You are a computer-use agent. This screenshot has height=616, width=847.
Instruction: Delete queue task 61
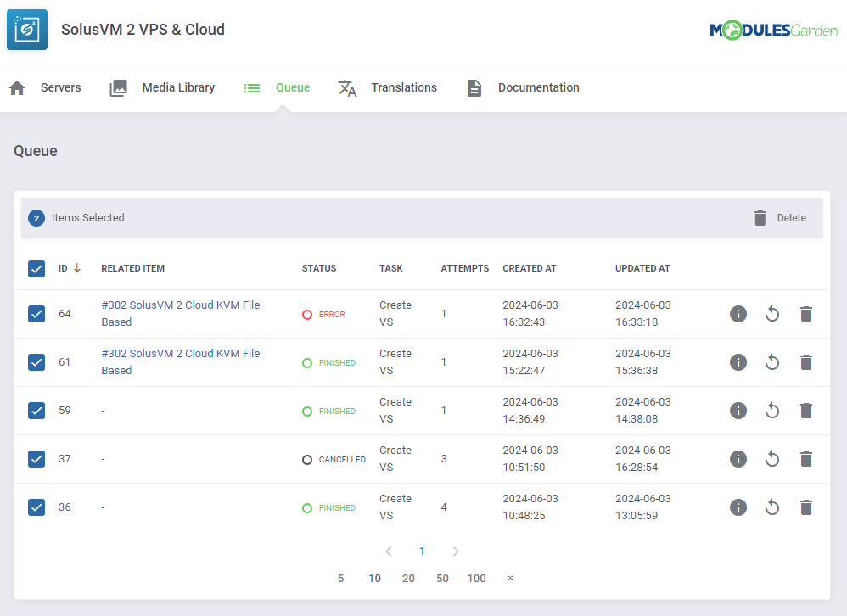pyautogui.click(x=806, y=362)
